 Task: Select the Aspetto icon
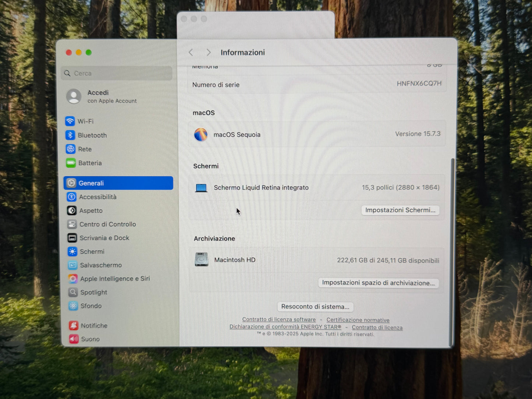pyautogui.click(x=72, y=211)
